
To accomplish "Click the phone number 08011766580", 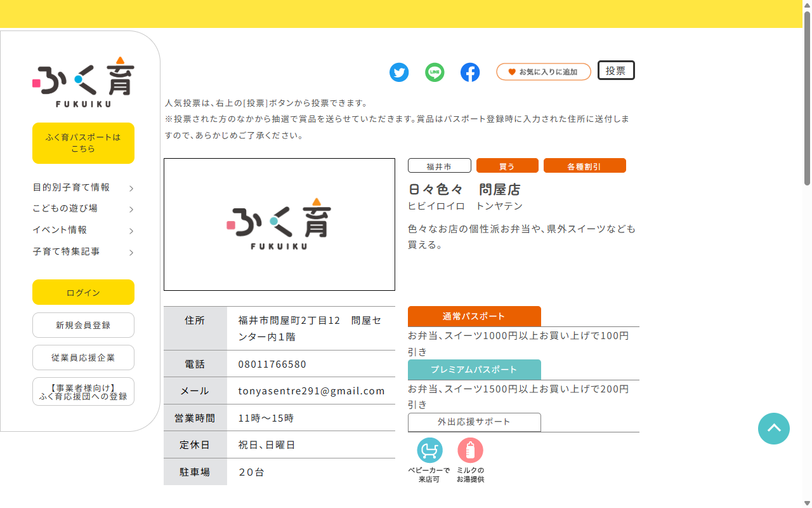I will 272,364.
